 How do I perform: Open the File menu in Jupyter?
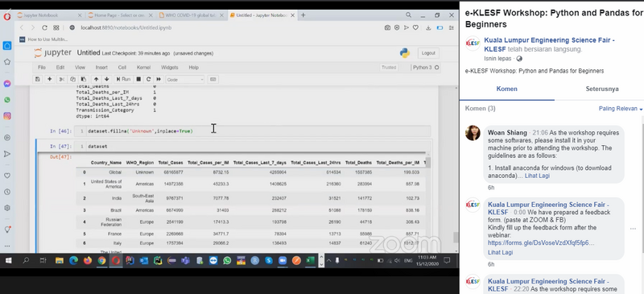pos(42,68)
